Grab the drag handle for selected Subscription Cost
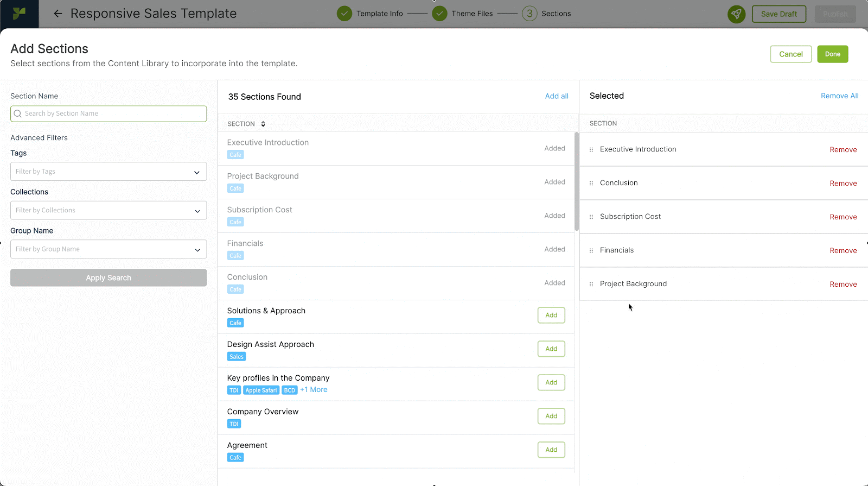The height and width of the screenshot is (486, 868). 591,217
